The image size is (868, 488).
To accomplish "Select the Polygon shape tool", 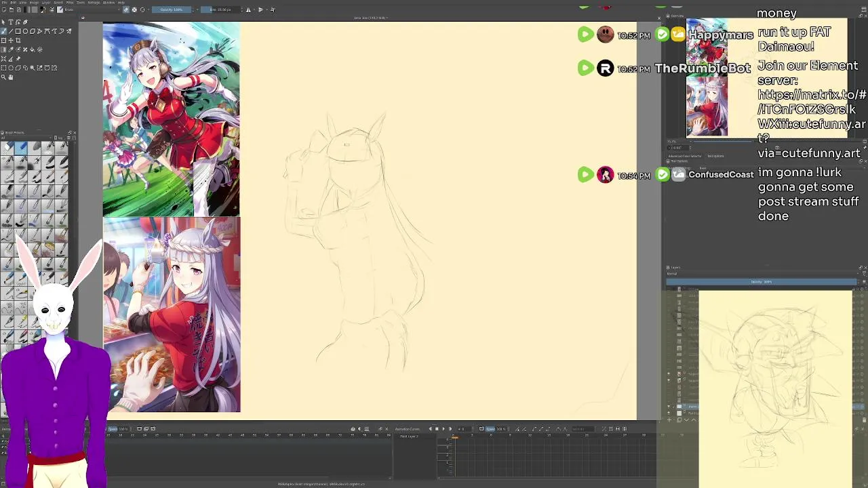I will pos(32,31).
